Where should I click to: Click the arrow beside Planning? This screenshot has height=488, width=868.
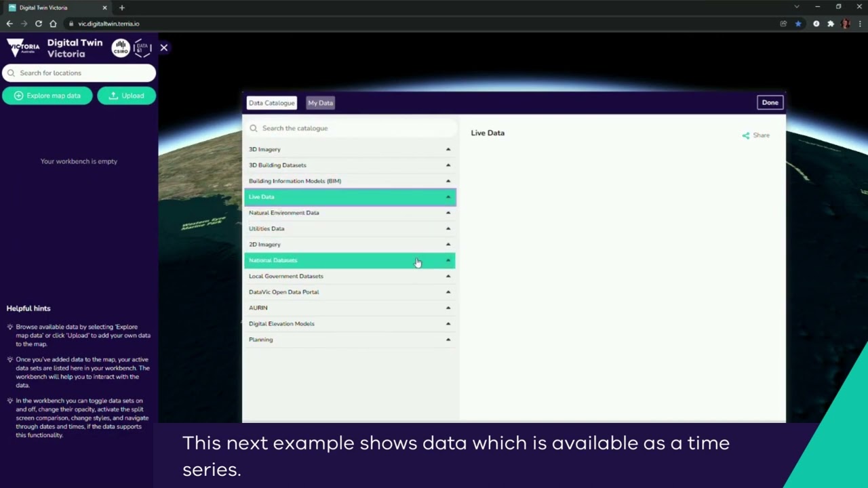448,340
